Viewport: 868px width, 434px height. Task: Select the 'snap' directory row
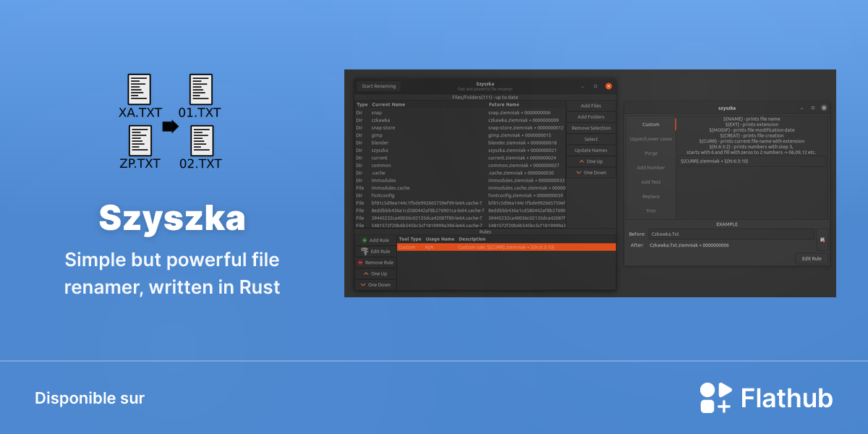(460, 113)
